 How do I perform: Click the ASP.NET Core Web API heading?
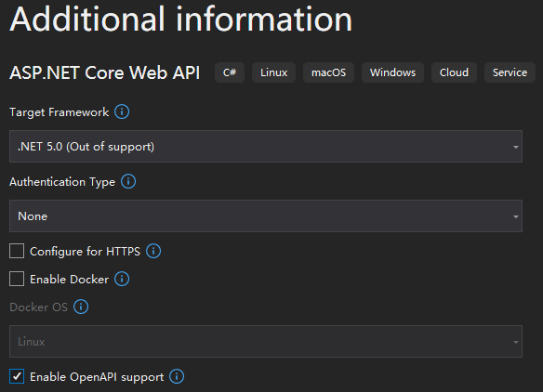point(104,72)
